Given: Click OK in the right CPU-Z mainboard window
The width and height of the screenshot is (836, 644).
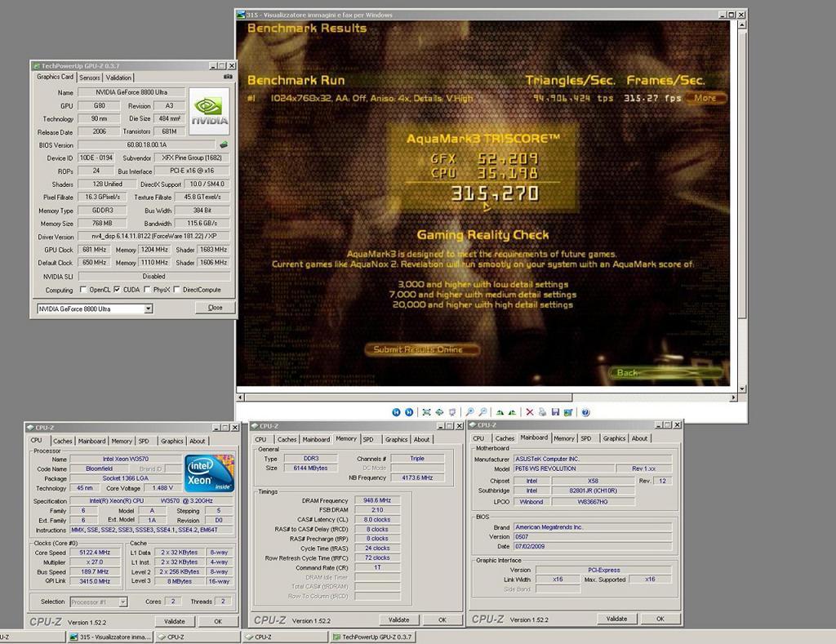Looking at the screenshot, I should 660,619.
